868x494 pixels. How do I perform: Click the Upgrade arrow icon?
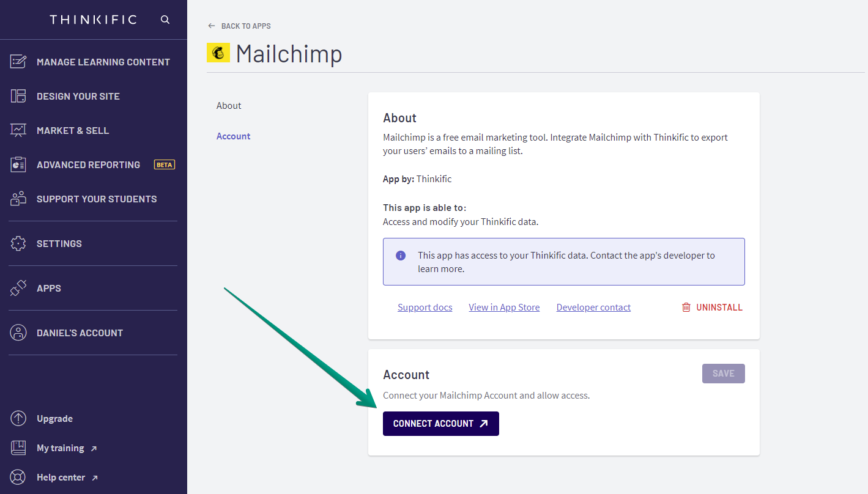pos(18,419)
